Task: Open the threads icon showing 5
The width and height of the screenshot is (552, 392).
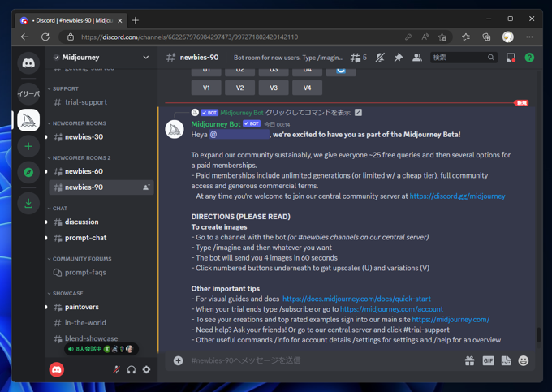Action: 359,58
